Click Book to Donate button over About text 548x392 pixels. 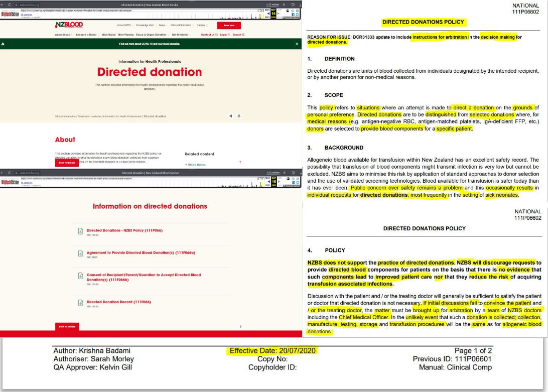pos(67,163)
